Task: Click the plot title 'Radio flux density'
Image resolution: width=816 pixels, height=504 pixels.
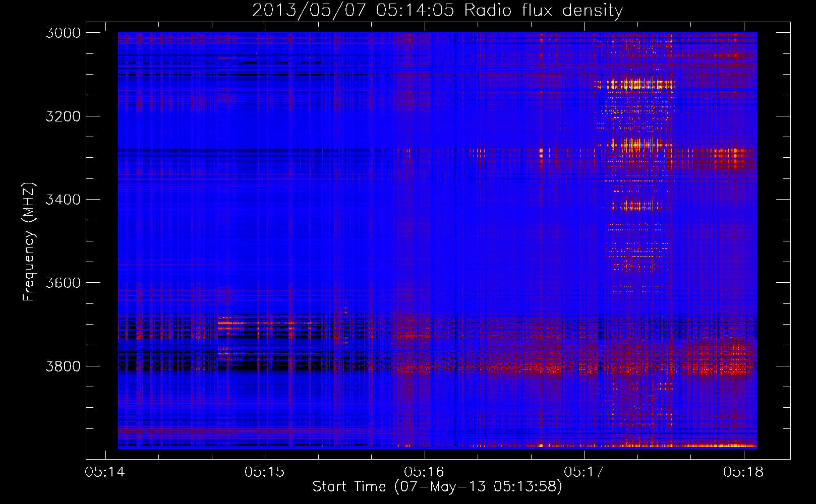Action: [x=544, y=11]
